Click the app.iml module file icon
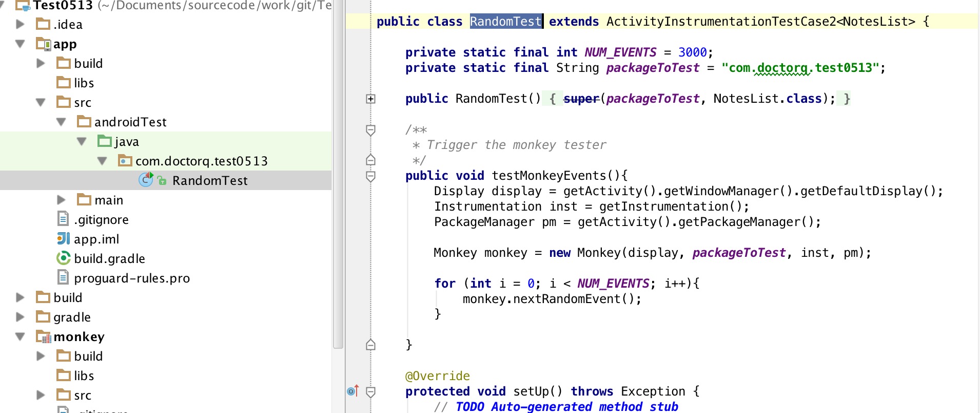980x413 pixels. pos(63,239)
